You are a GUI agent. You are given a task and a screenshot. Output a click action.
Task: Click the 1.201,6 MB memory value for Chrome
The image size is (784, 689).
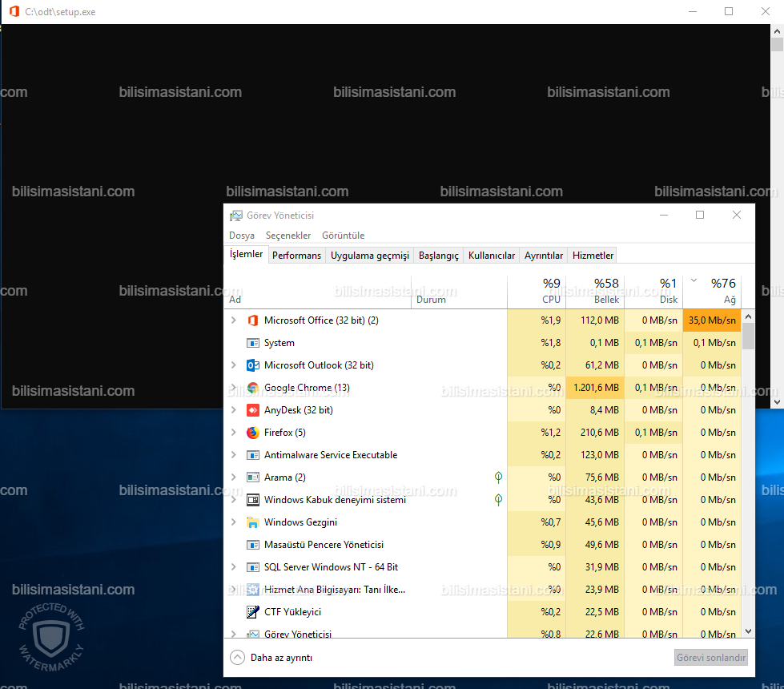tap(595, 388)
